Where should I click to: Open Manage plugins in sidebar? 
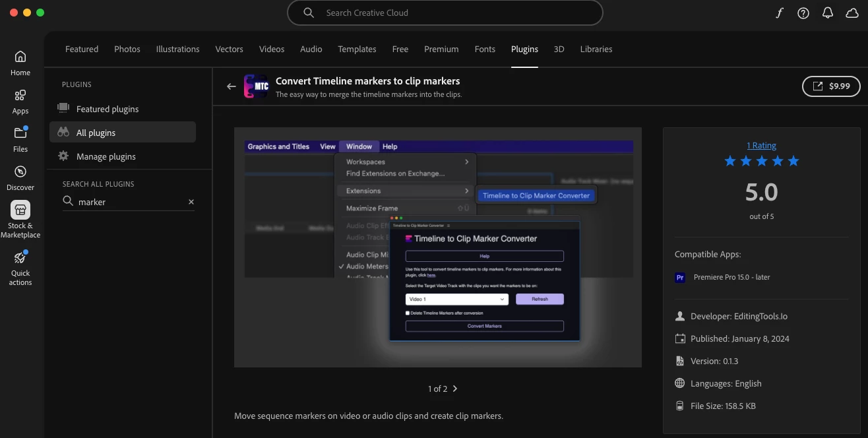pyautogui.click(x=123, y=156)
